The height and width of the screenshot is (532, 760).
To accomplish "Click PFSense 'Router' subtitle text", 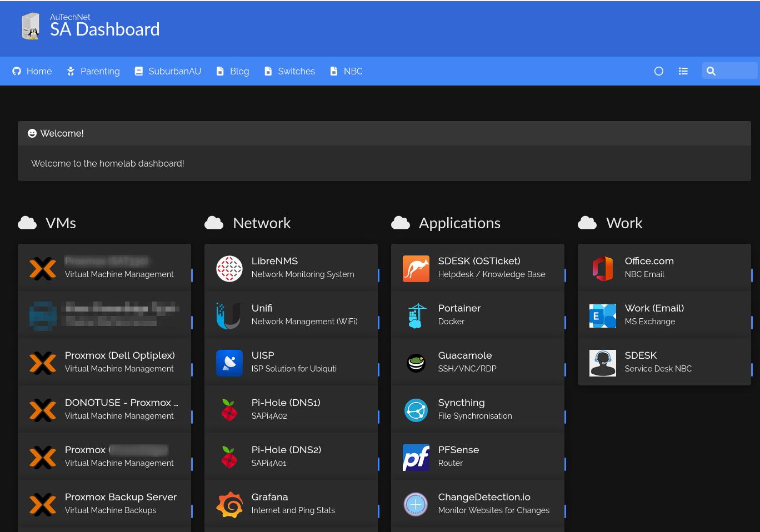I will (x=451, y=463).
